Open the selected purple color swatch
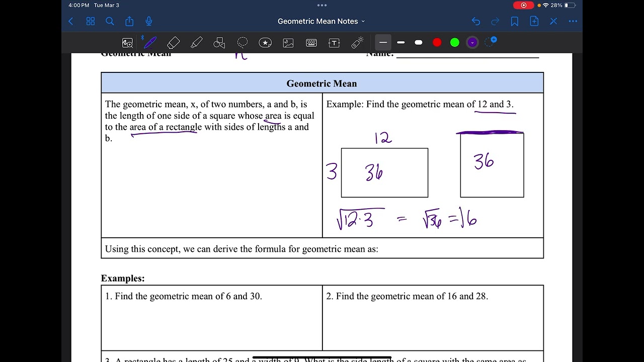Screen dimensions: 644x362 (x=472, y=43)
